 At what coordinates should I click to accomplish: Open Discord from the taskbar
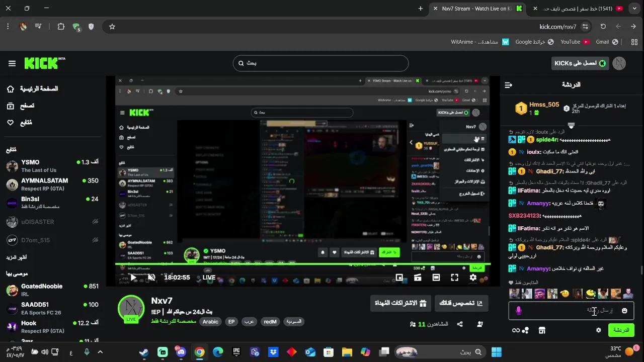click(181, 352)
